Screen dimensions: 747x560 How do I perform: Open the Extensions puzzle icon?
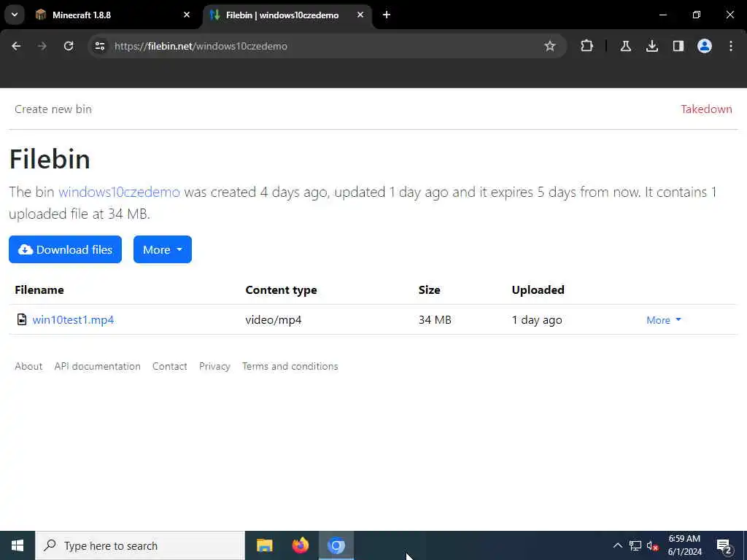587,46
